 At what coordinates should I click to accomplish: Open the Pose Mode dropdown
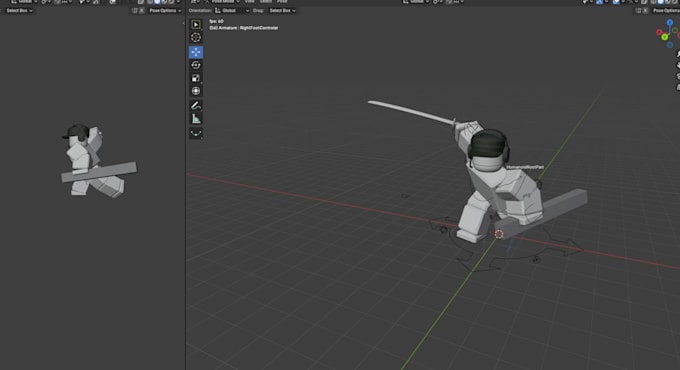[226, 2]
